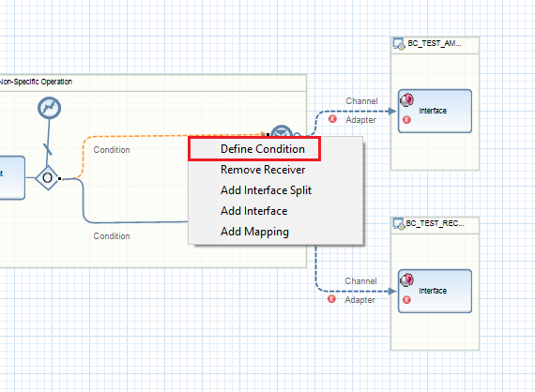The width and height of the screenshot is (535, 392).
Task: Select the Interface box in BC_TEST_REC...
Action: pyautogui.click(x=435, y=291)
